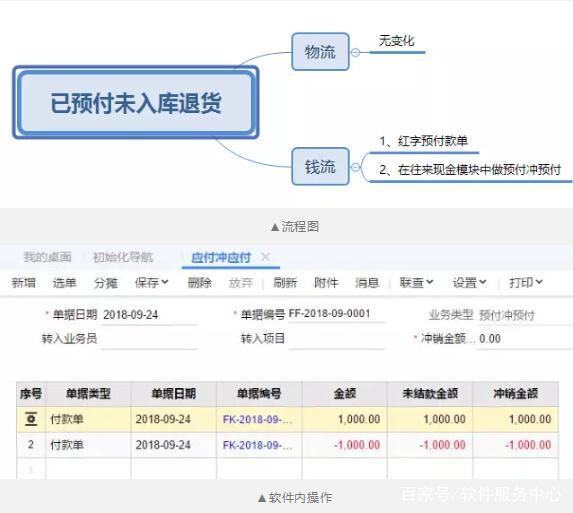Screen dimensions: 573x513
Task: Expand the 打印 dropdown
Action: [x=526, y=282]
